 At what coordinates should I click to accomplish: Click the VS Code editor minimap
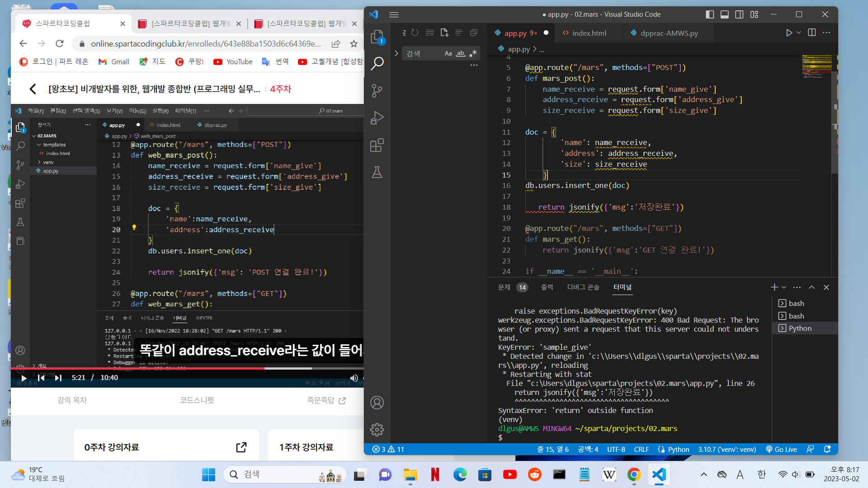816,67
